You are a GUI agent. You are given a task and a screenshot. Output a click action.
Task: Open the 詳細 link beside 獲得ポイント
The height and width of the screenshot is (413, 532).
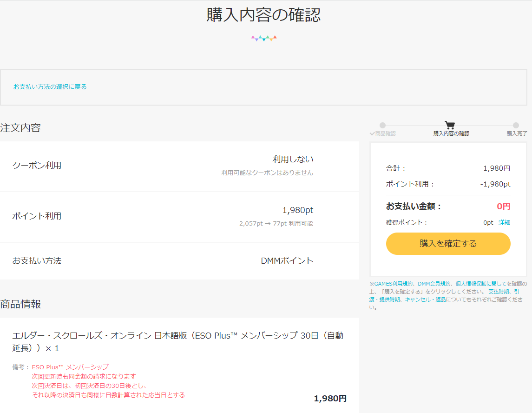[x=504, y=222]
